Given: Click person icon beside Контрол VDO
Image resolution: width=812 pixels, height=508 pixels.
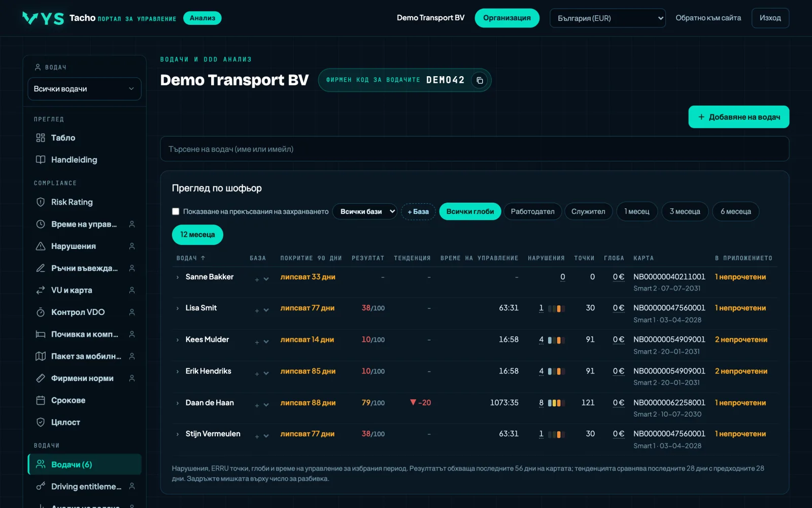Looking at the screenshot, I should point(132,312).
